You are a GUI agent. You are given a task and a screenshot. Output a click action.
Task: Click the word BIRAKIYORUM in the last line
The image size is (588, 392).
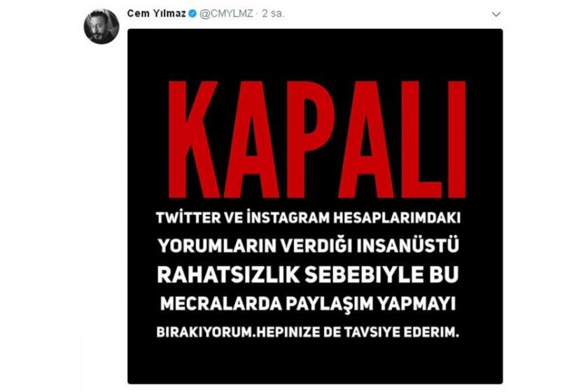tap(203, 332)
